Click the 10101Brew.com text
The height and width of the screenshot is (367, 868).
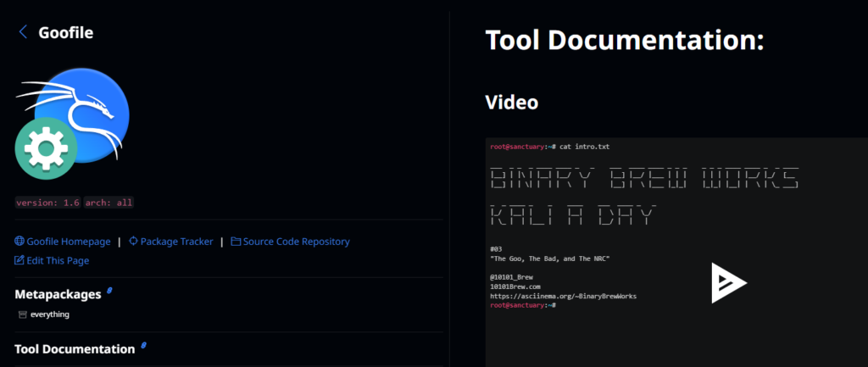click(515, 286)
